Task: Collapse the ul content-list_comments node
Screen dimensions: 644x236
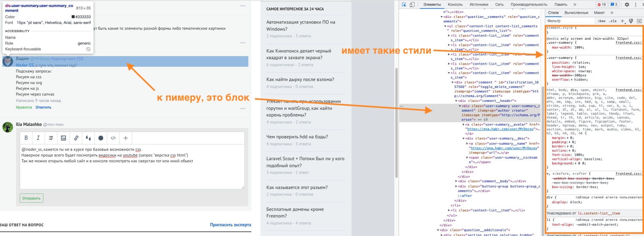Action: [x=445, y=26]
